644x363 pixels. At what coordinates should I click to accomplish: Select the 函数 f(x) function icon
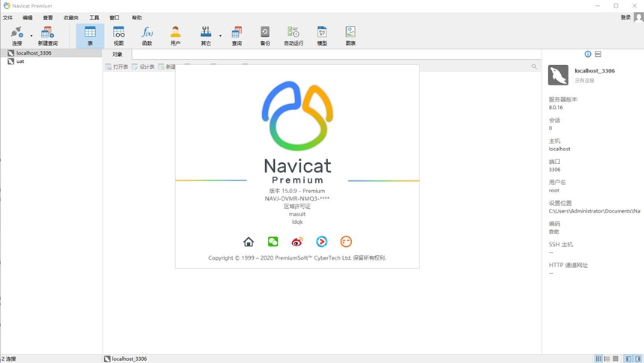(x=147, y=35)
